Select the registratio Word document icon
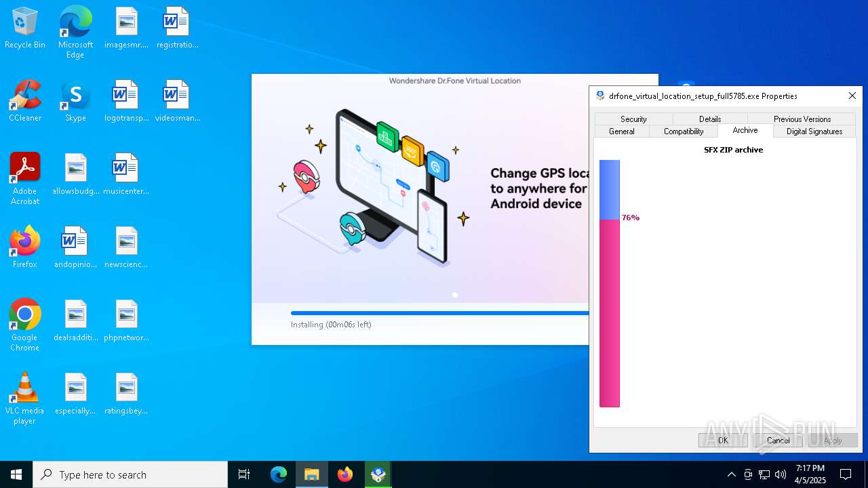The height and width of the screenshot is (488, 868). (x=177, y=28)
